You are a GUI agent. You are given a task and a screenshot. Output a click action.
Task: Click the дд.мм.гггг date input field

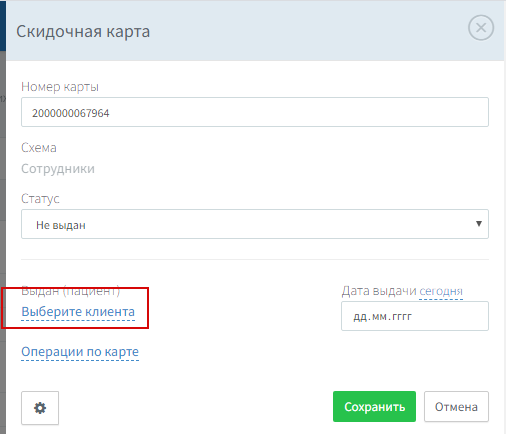point(415,316)
